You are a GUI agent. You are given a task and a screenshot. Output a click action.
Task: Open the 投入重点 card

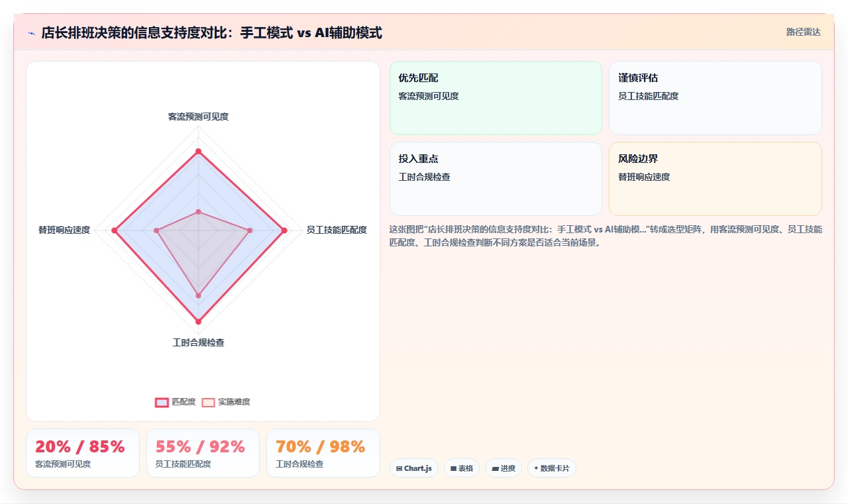coord(496,179)
